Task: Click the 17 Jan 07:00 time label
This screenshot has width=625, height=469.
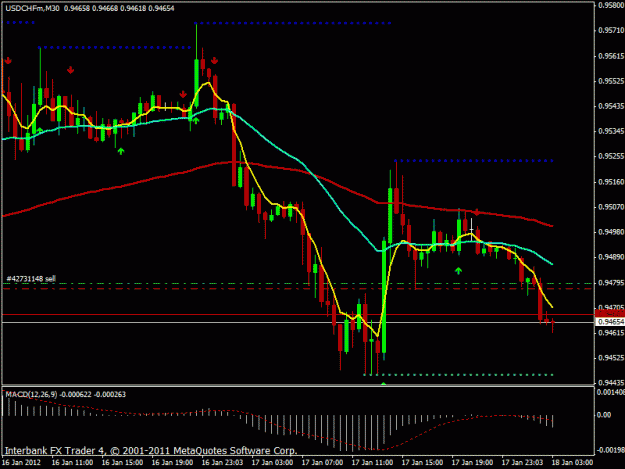Action: 322,463
